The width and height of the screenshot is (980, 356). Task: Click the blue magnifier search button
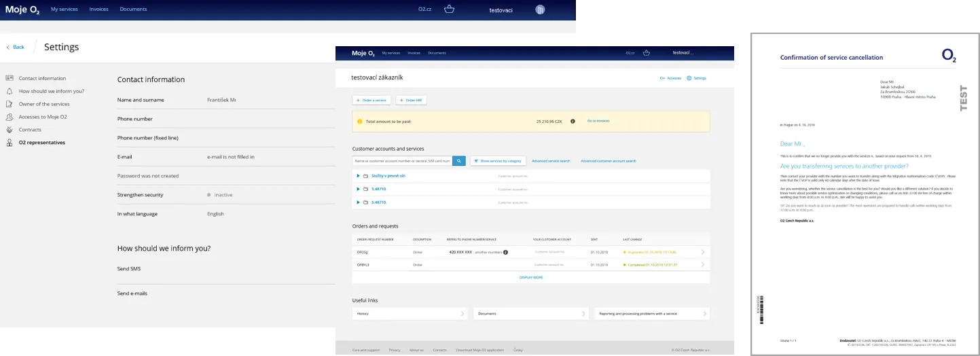459,161
